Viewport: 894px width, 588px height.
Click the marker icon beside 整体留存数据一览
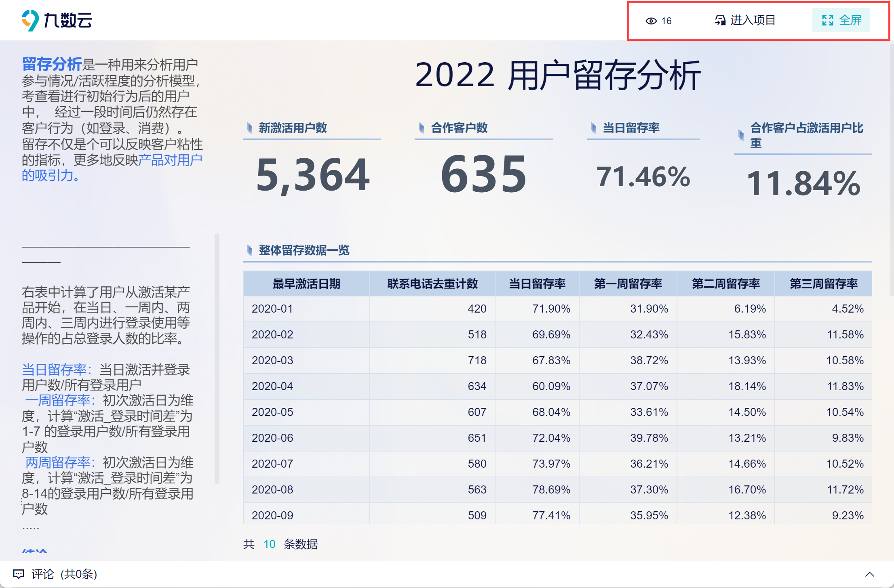(x=250, y=250)
